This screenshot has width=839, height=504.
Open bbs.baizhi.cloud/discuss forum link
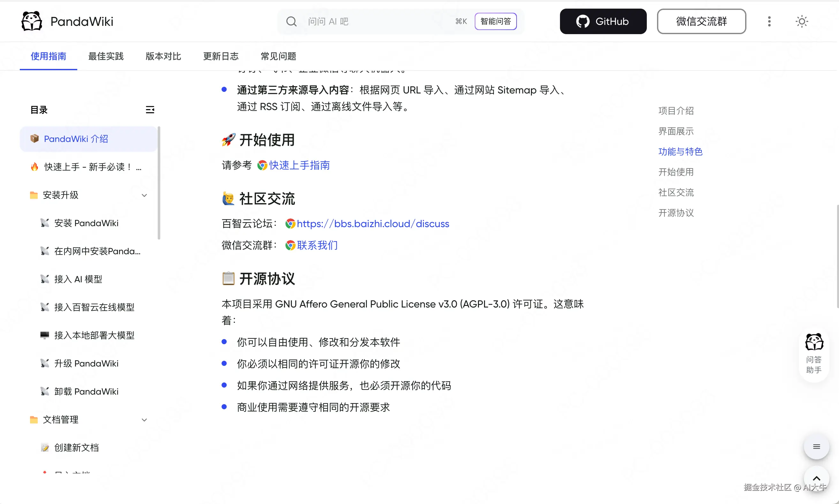[373, 224]
